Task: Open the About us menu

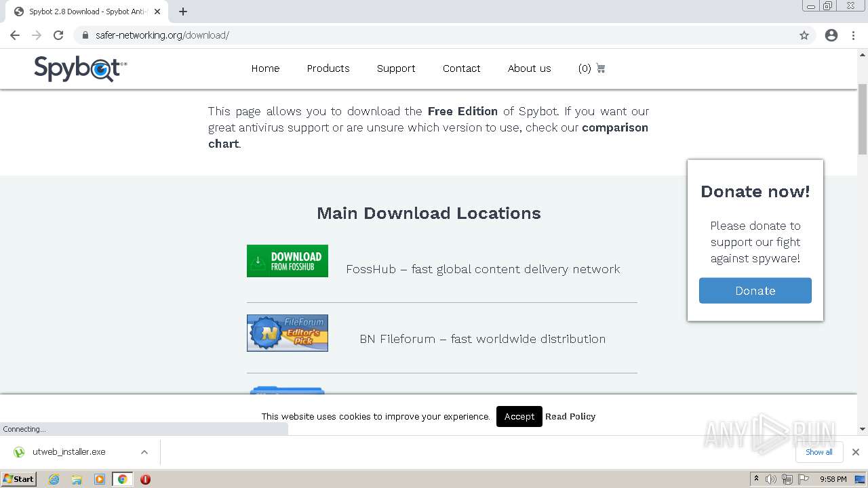Action: [530, 68]
